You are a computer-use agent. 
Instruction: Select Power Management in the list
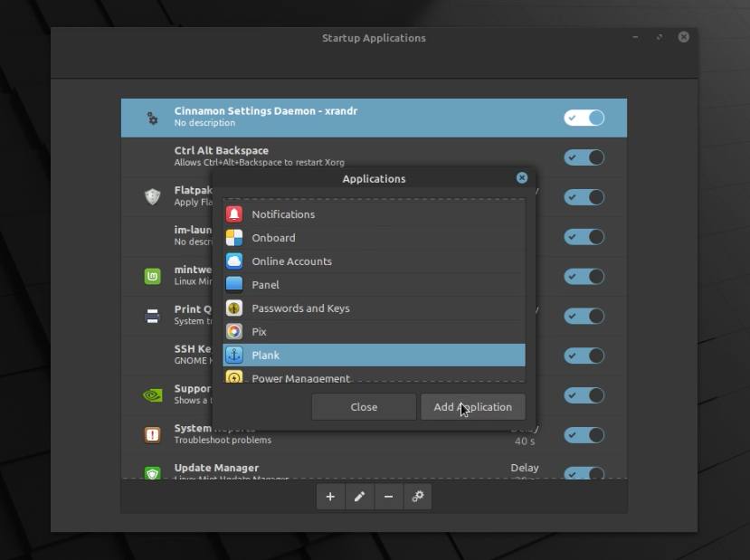[374, 375]
